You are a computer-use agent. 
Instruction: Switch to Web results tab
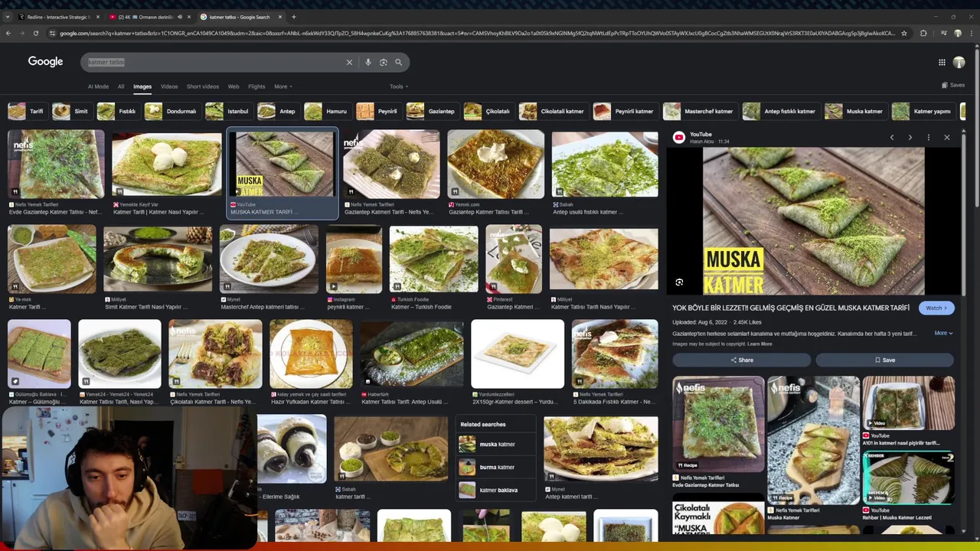pyautogui.click(x=234, y=86)
